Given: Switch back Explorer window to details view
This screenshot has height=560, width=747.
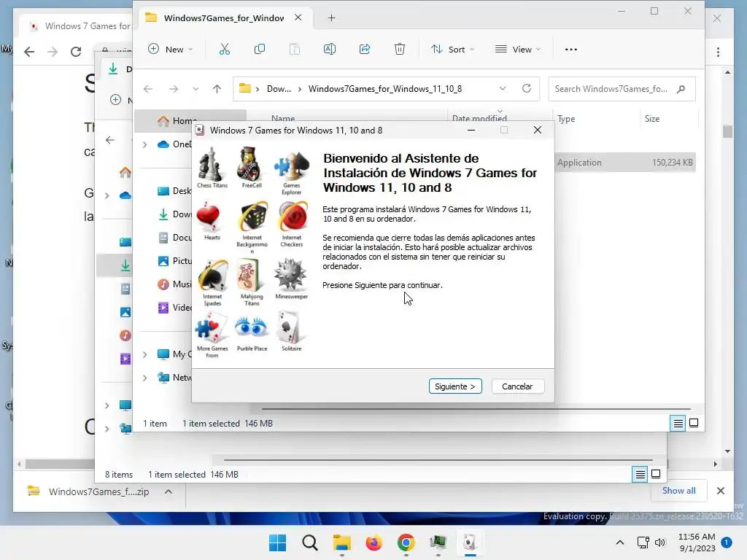Looking at the screenshot, I should (640, 474).
